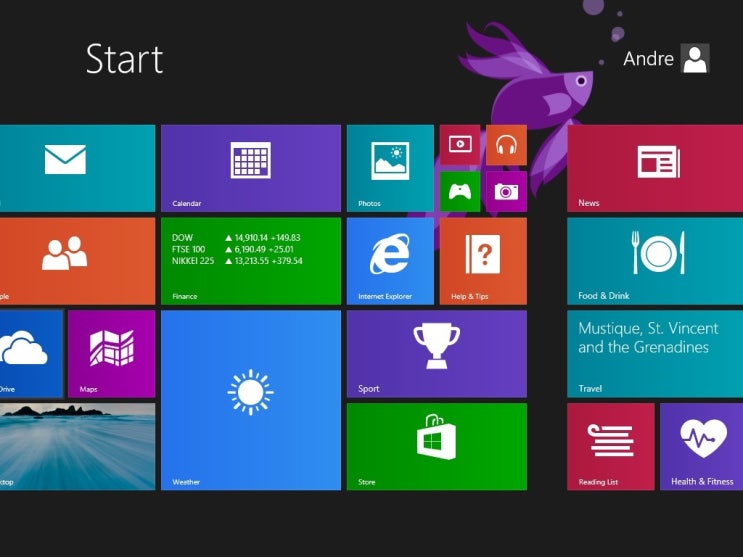Open the News tile
Image resolution: width=743 pixels, height=557 pixels.
pos(655,168)
